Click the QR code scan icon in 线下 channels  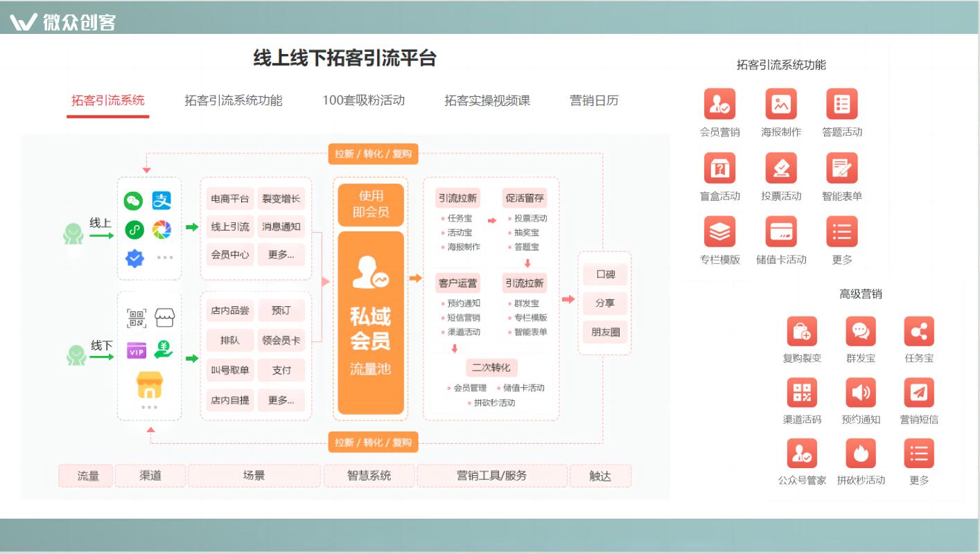click(x=137, y=318)
